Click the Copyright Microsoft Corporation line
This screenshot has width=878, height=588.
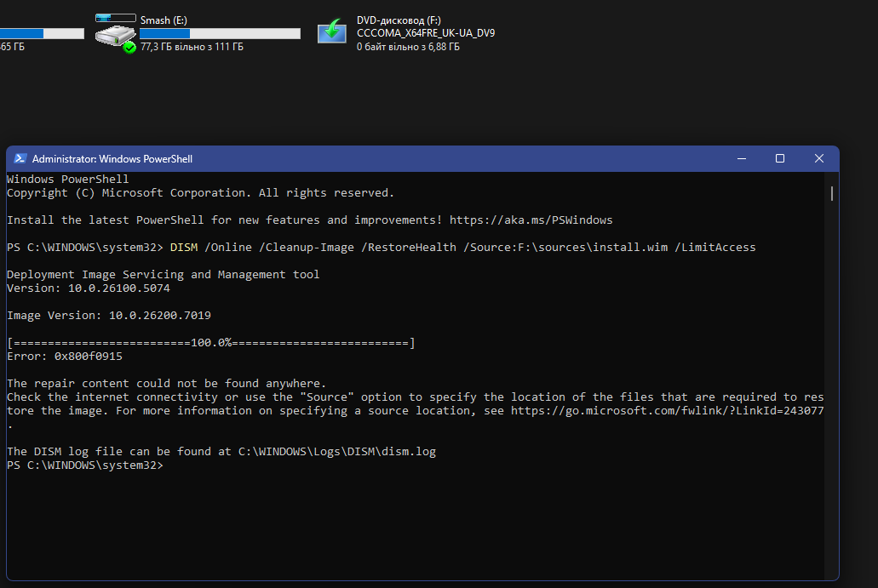[200, 193]
